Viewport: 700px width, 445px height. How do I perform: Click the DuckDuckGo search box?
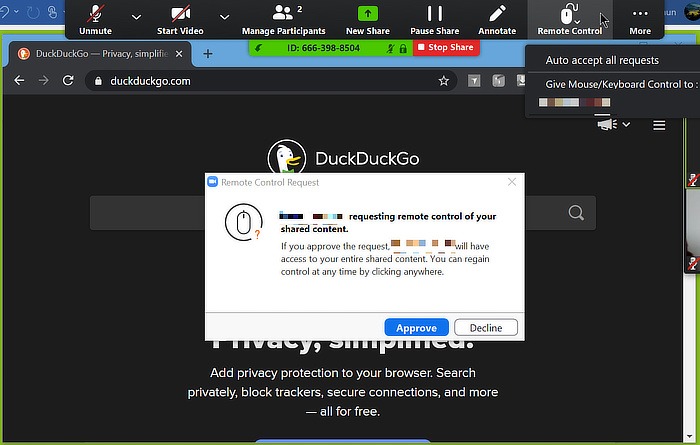click(342, 212)
